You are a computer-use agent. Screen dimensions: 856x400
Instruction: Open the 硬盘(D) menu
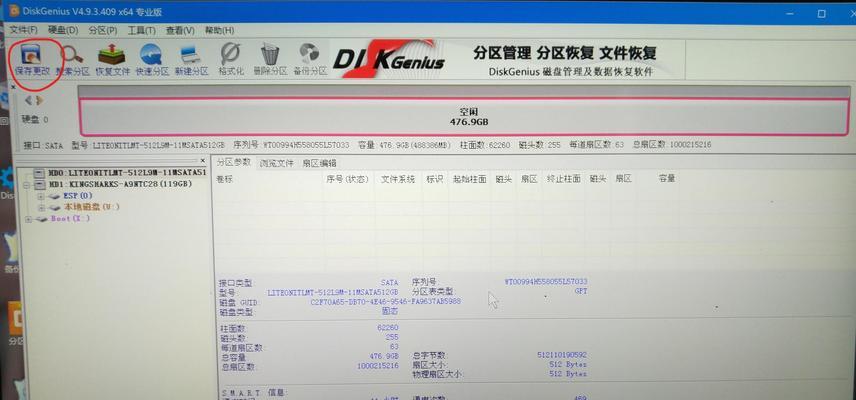(x=63, y=30)
